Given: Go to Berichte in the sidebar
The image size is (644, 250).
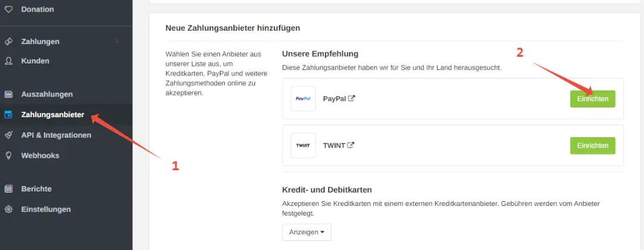Looking at the screenshot, I should [36, 188].
